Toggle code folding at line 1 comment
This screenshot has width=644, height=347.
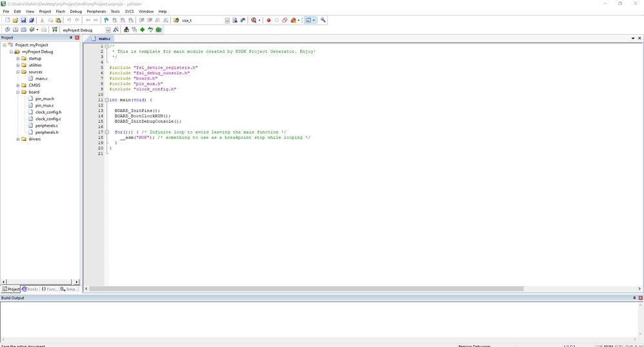click(x=106, y=46)
